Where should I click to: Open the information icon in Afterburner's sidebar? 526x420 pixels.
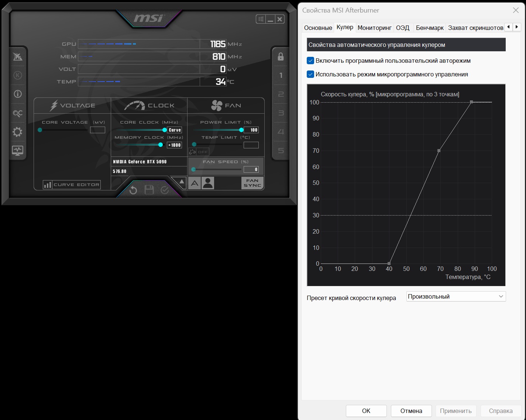click(17, 94)
